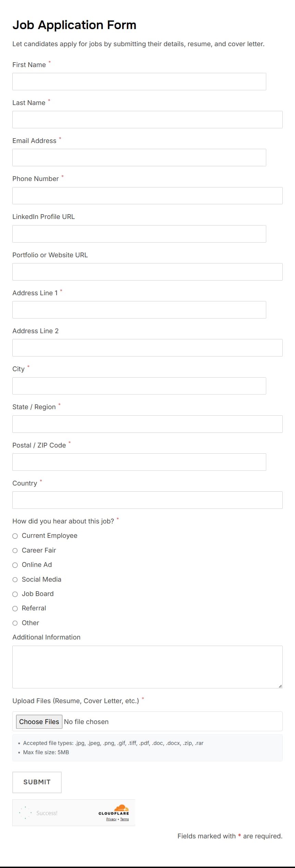The image size is (295, 868).
Task: Focus the Email Address field
Action: (x=139, y=157)
